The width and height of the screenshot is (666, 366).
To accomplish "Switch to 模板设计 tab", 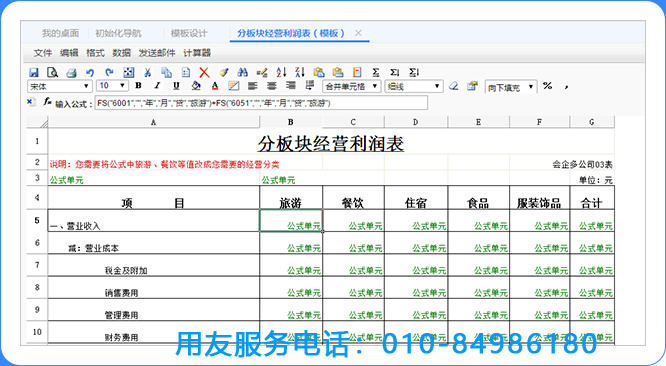I will 189,33.
